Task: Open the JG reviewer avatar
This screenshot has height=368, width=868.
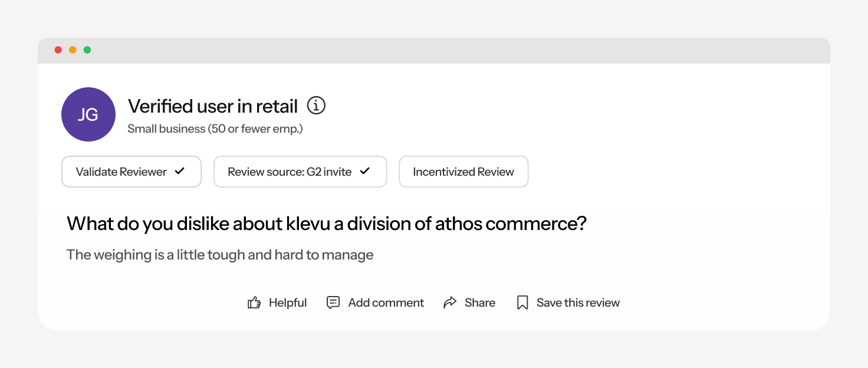Action: coord(88,114)
